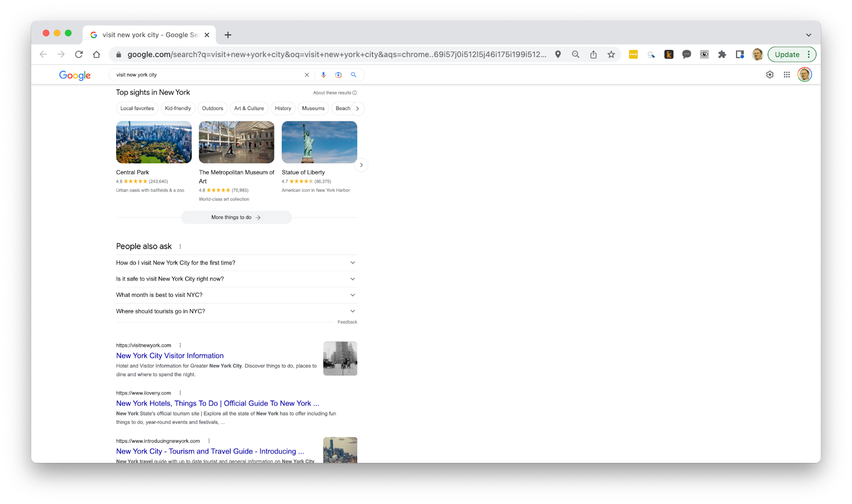The image size is (852, 504).
Task: Click the 'About these results' link
Action: (332, 93)
